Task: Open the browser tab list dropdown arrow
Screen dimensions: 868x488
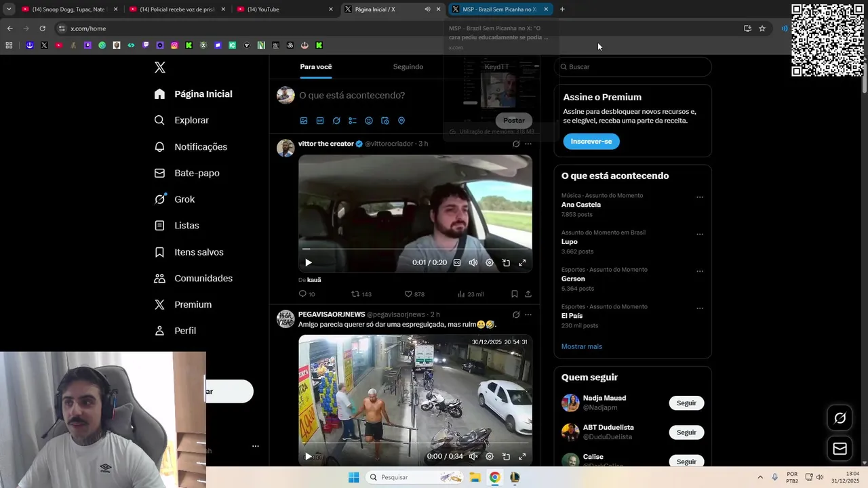Action: (8, 9)
